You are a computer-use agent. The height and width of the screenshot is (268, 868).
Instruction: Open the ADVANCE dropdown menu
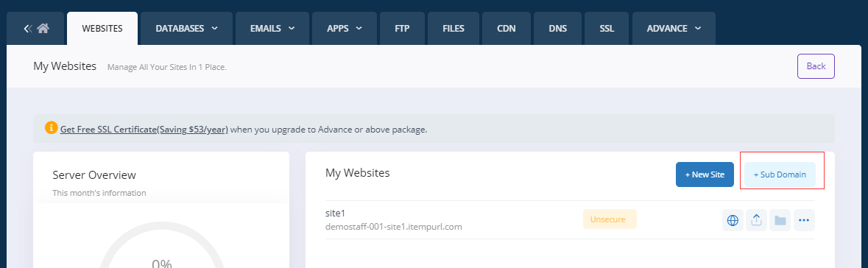coord(674,28)
